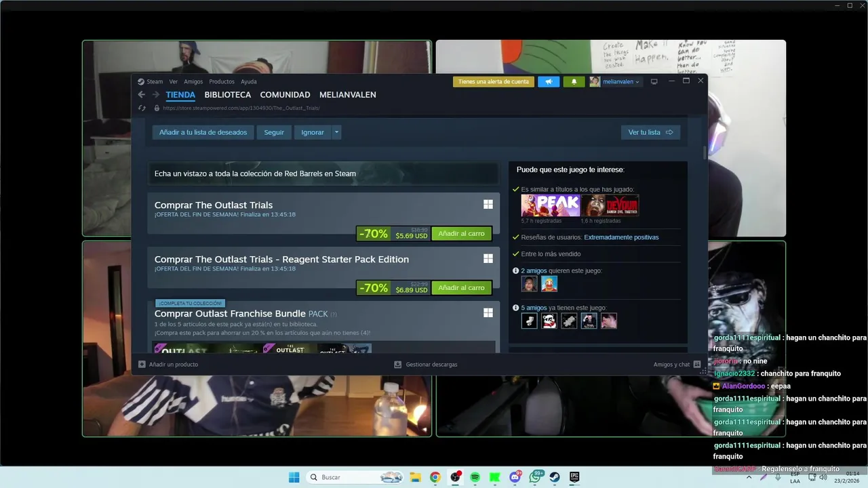Switch to the TIENDA tab

(x=180, y=95)
